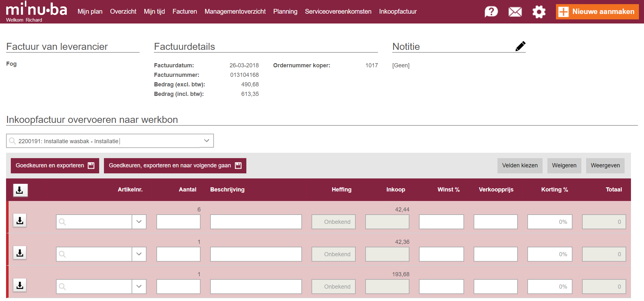This screenshot has width=644, height=301.
Task: Click the plus icon in Nieuwe aanmaken
Action: (563, 12)
